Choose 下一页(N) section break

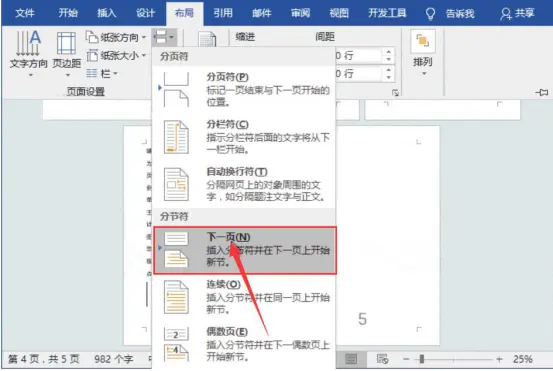[245, 250]
